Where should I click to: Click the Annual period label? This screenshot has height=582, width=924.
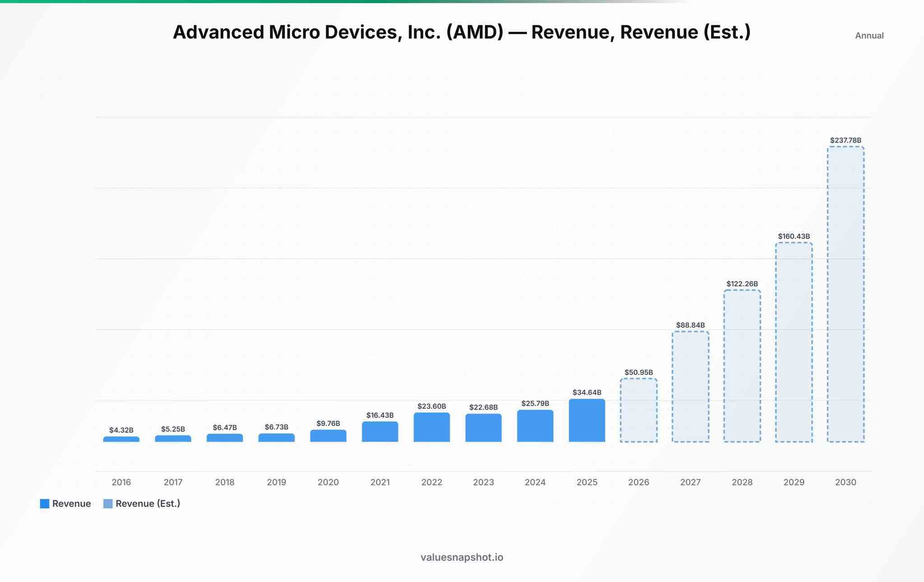[x=869, y=36]
